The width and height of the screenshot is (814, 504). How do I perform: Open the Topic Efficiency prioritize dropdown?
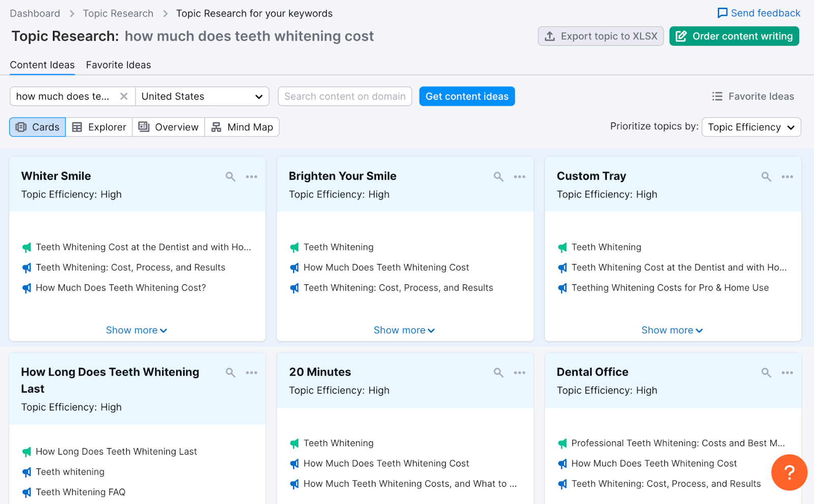[x=751, y=127]
